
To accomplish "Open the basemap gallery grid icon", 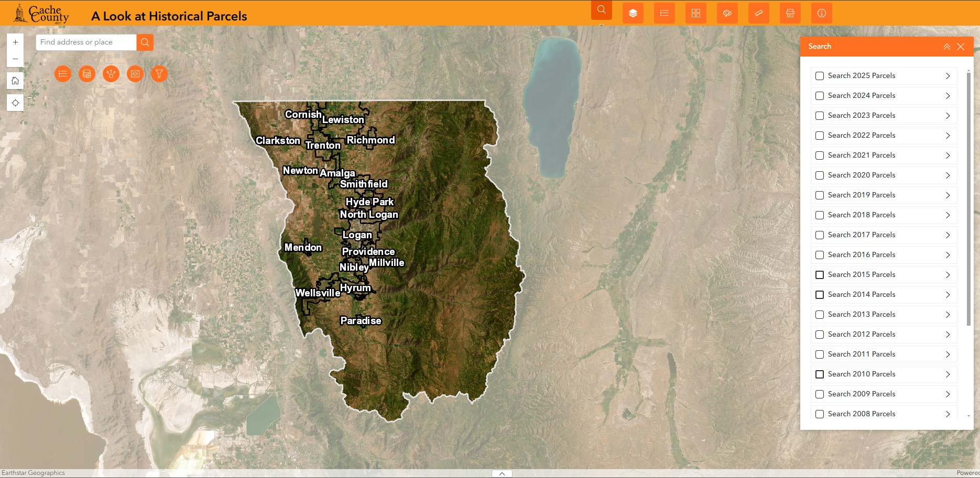I will (x=695, y=13).
